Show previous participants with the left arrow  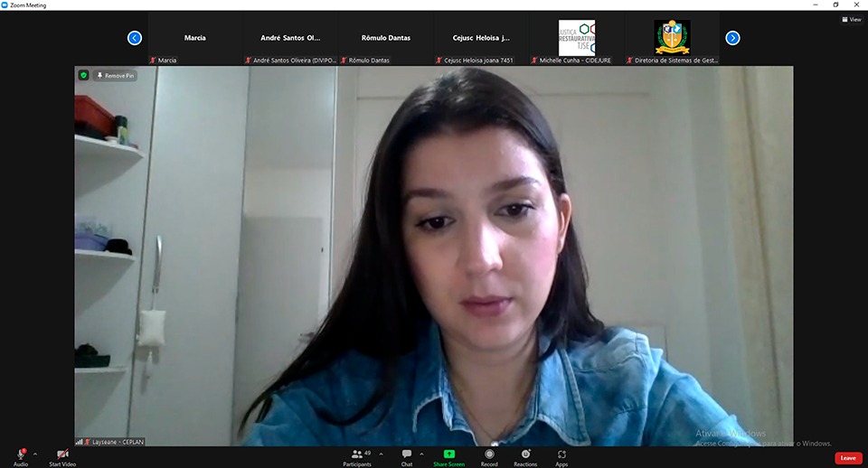coord(135,38)
